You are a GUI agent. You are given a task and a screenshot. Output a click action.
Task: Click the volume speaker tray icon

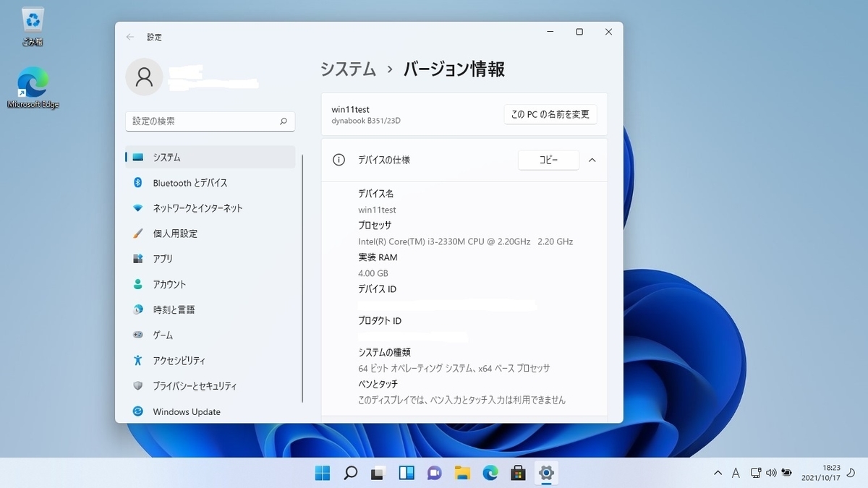pos(771,473)
